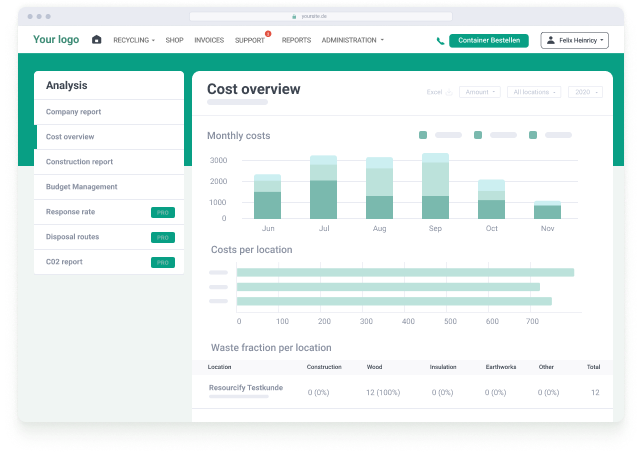642x456 pixels.
Task: Click the PRO badge on Response rate
Action: click(x=163, y=212)
